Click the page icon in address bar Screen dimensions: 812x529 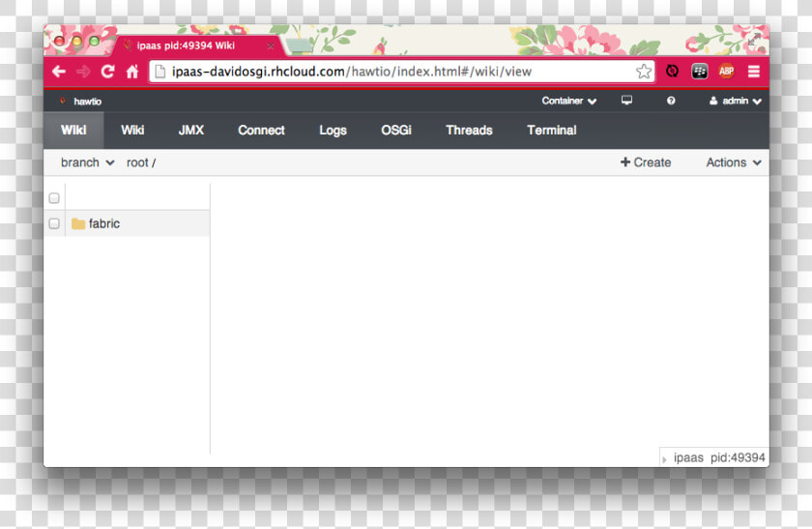160,72
